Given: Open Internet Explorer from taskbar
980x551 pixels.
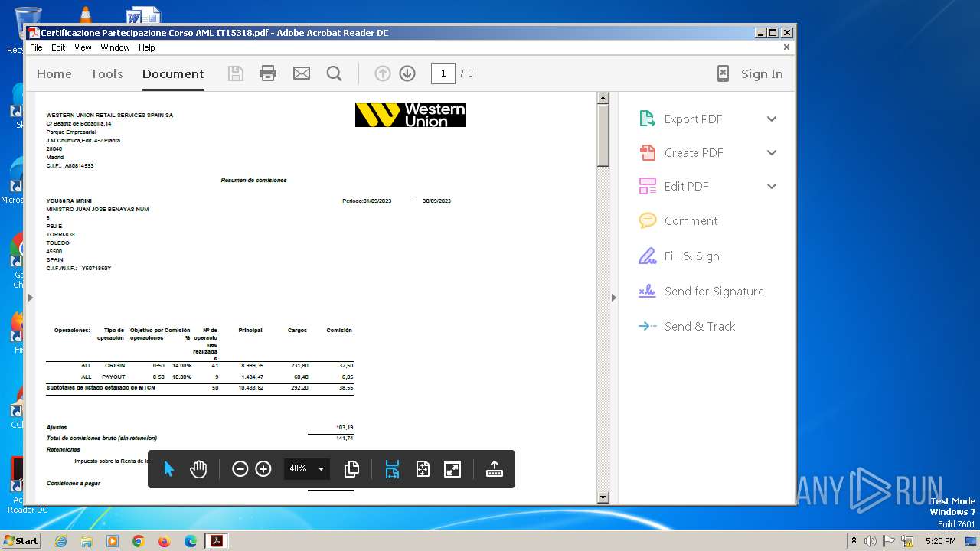Looking at the screenshot, I should 60,541.
